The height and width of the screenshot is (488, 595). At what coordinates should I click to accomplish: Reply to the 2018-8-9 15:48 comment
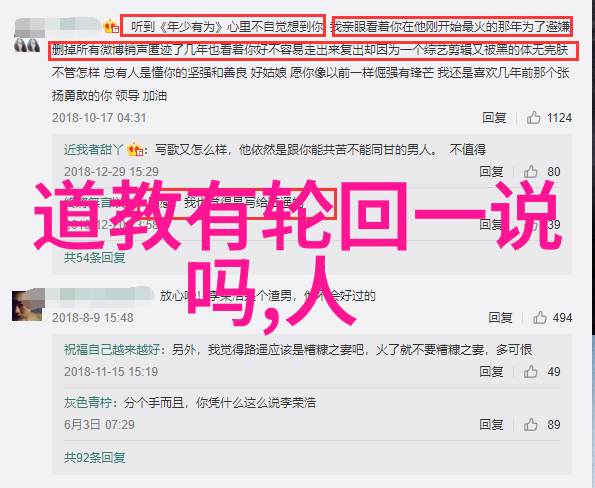501,317
